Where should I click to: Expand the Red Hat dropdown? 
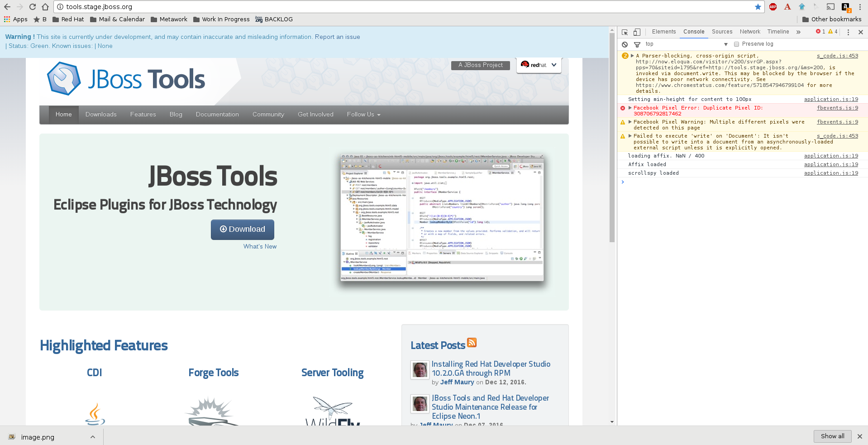(539, 65)
